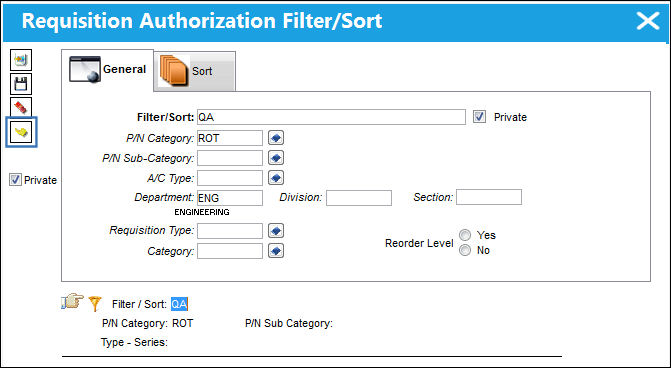Click the orange Sort tab icon
Image resolution: width=671 pixels, height=368 pixels.
point(174,71)
